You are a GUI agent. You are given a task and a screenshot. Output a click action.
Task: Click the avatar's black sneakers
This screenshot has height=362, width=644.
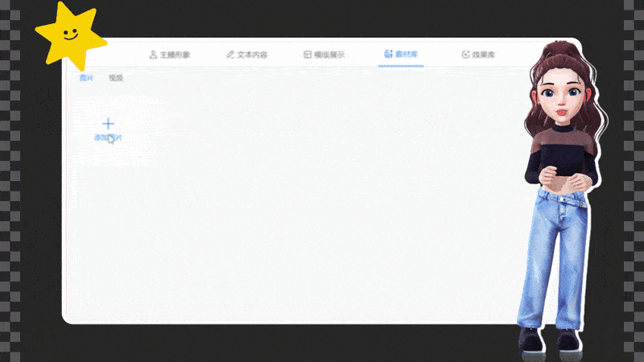pos(549,339)
